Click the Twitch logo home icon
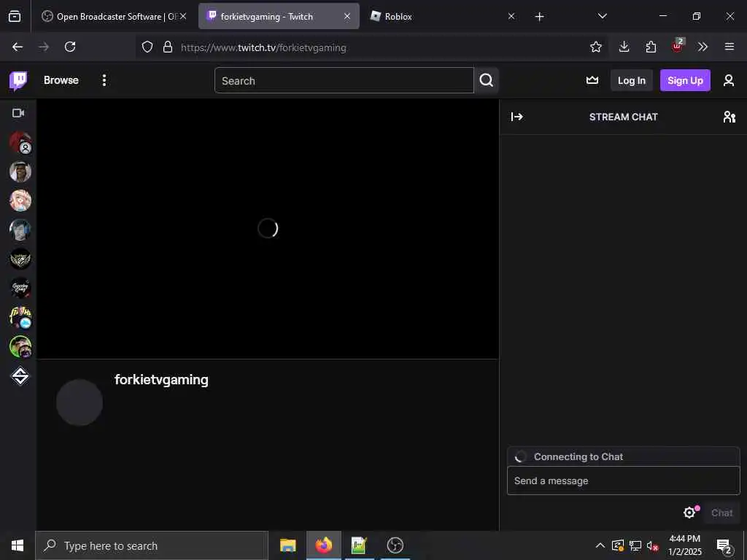Screen dimensions: 747x560 pyautogui.click(x=18, y=80)
